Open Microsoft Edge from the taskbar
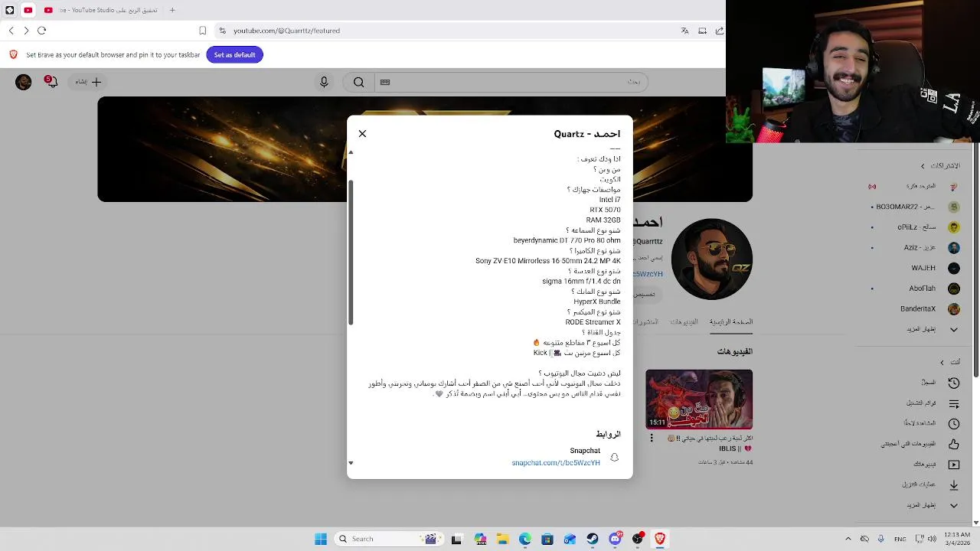The height and width of the screenshot is (551, 980). (525, 539)
